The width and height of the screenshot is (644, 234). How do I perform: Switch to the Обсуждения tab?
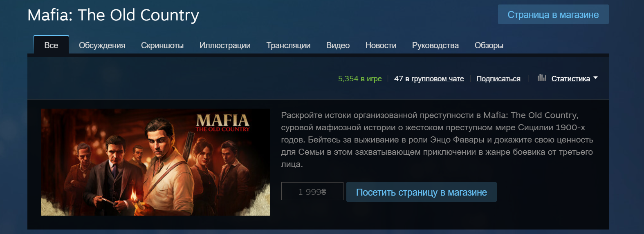(102, 45)
